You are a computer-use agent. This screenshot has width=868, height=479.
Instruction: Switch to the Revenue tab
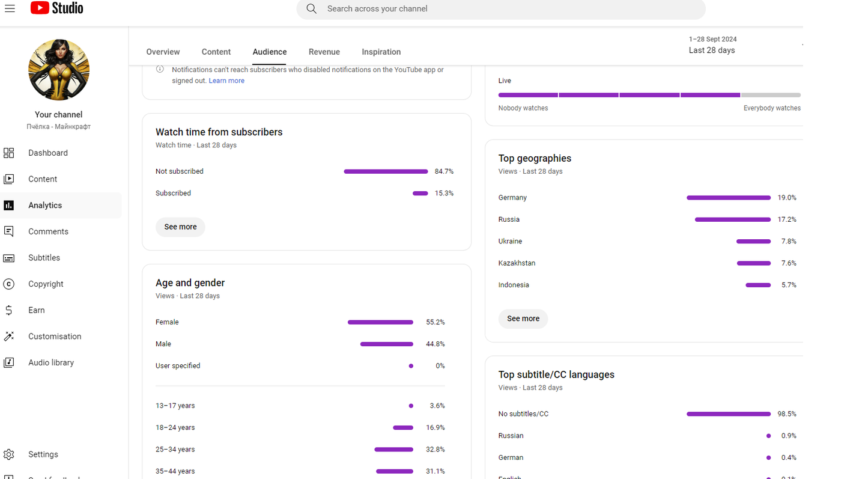[x=324, y=52]
